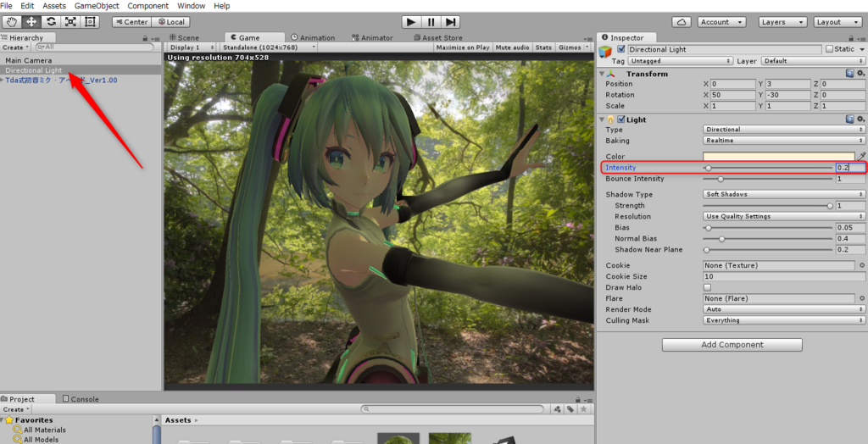Switch to the Asset Store tab

pos(438,37)
